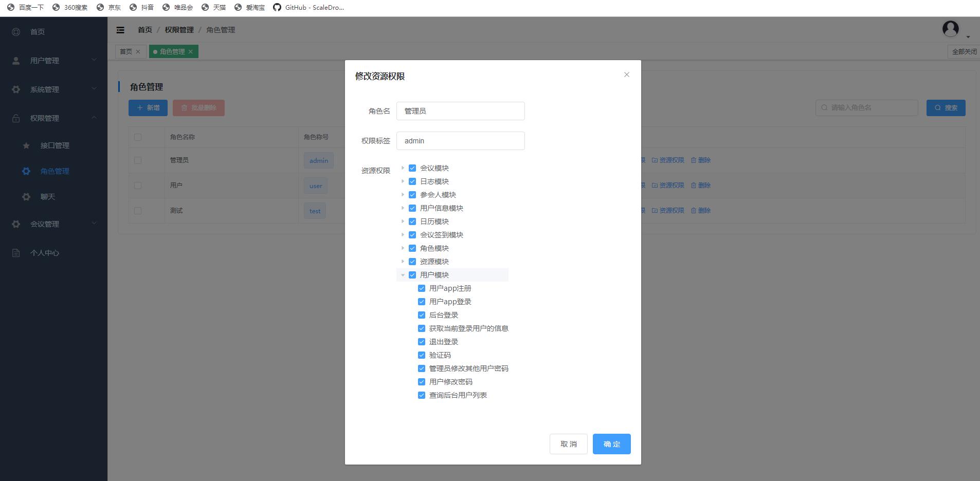Uncheck the 会议模块 checkbox
This screenshot has height=481, width=980.
[412, 168]
